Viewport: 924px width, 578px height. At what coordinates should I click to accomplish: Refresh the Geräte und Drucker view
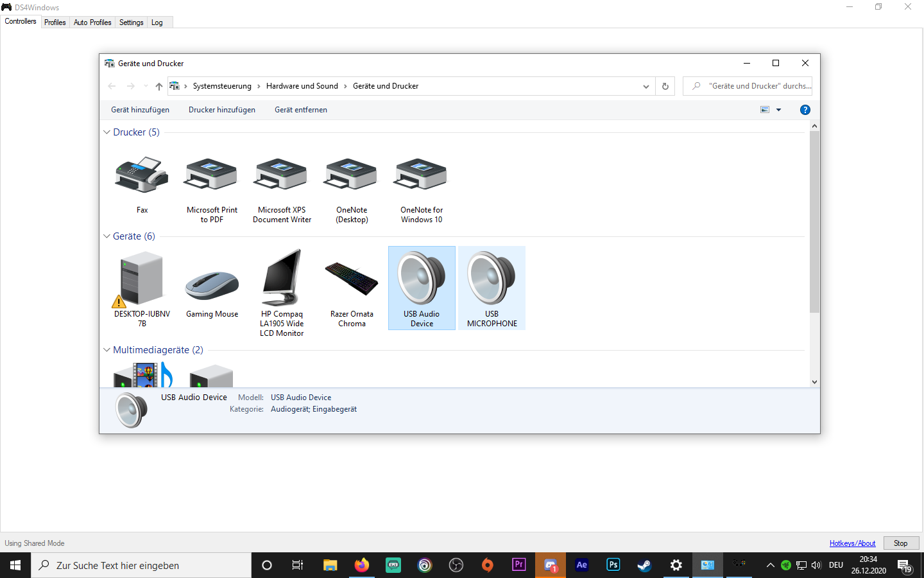[665, 86]
